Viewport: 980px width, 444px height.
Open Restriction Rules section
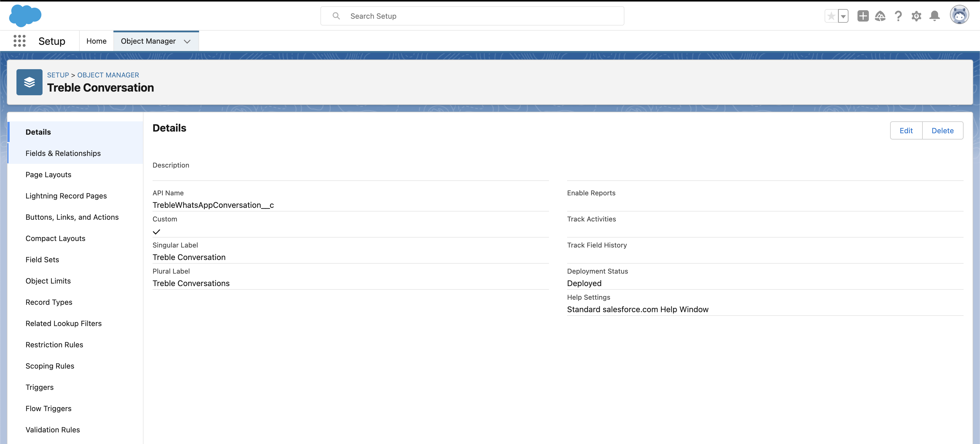[75, 345]
